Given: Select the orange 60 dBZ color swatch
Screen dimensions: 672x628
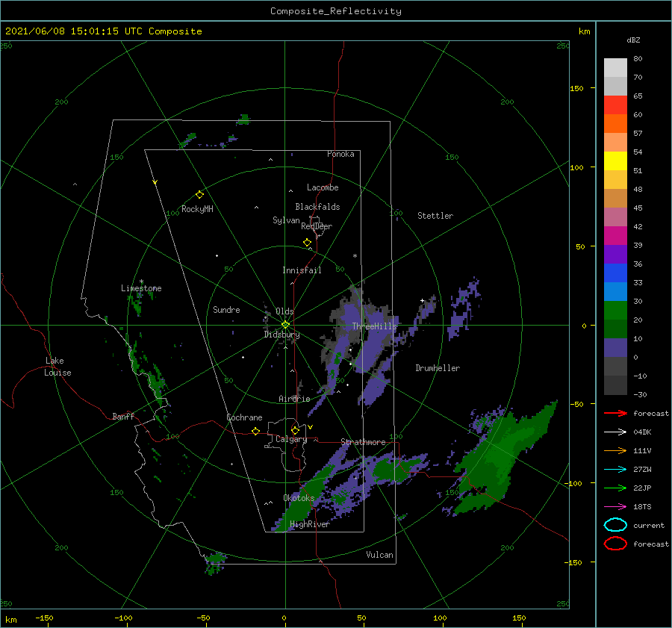Looking at the screenshot, I should pos(615,123).
